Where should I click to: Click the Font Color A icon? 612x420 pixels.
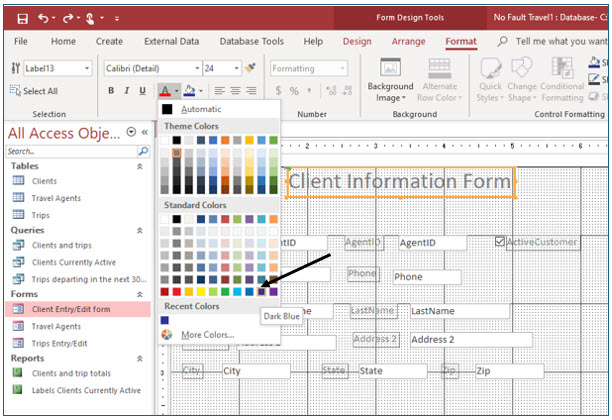(x=165, y=91)
